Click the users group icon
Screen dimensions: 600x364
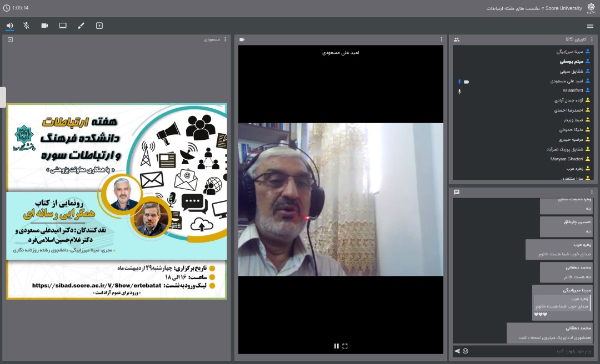(x=457, y=39)
